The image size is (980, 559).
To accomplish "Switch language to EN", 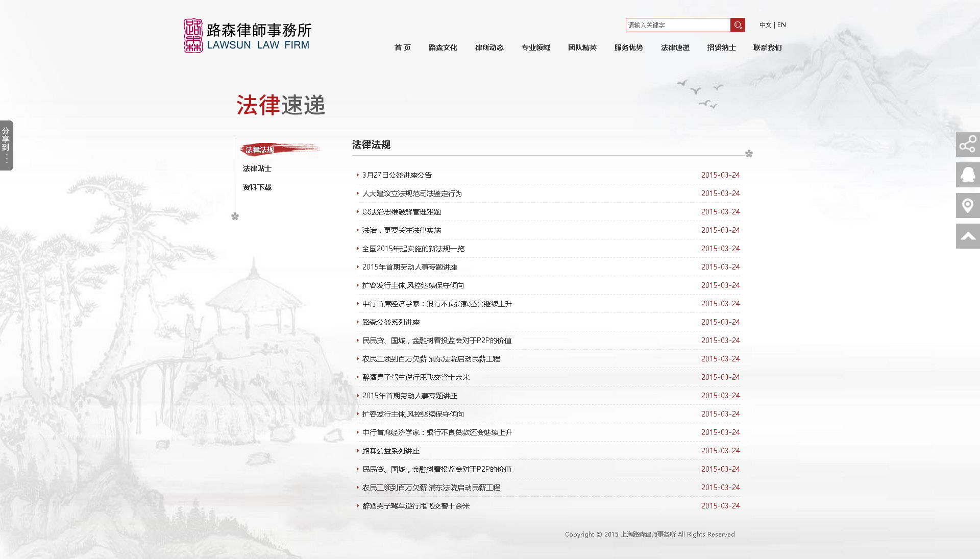I will pos(781,25).
